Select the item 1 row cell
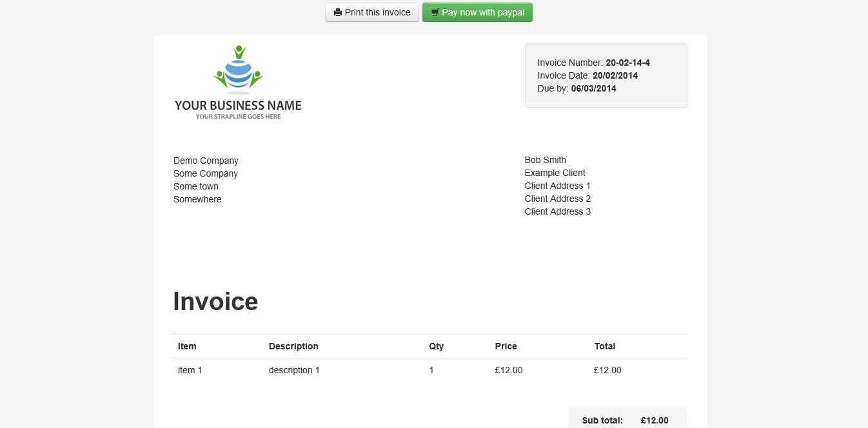 190,370
